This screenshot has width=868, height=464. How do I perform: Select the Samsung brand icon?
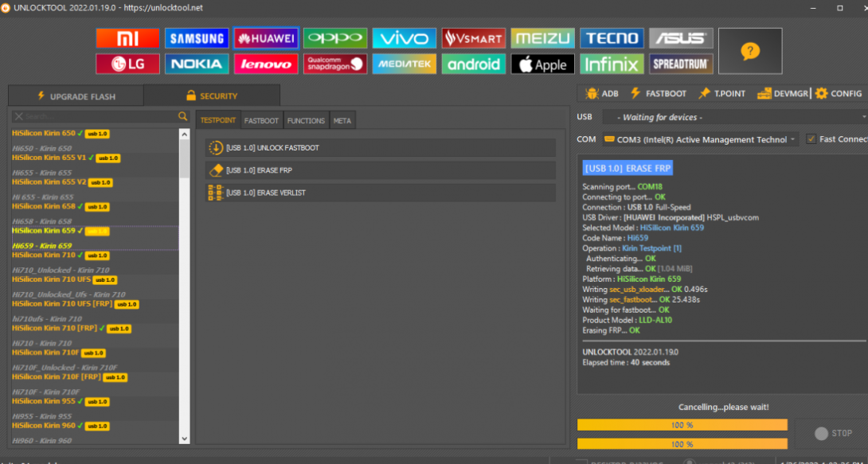tap(197, 38)
